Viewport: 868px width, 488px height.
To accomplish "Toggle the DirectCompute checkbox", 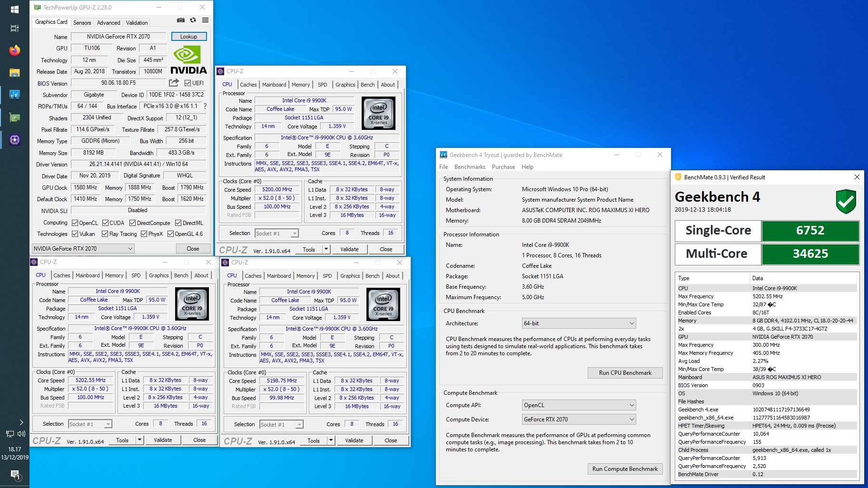I will [x=132, y=223].
